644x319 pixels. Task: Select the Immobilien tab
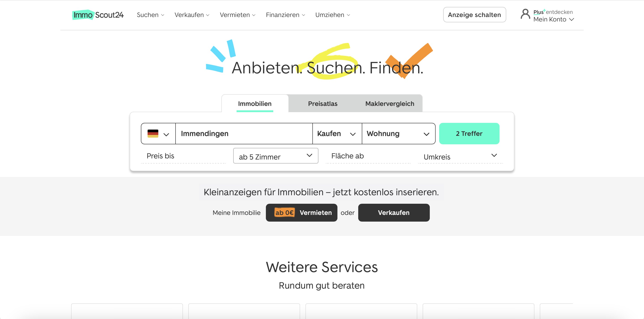255,104
